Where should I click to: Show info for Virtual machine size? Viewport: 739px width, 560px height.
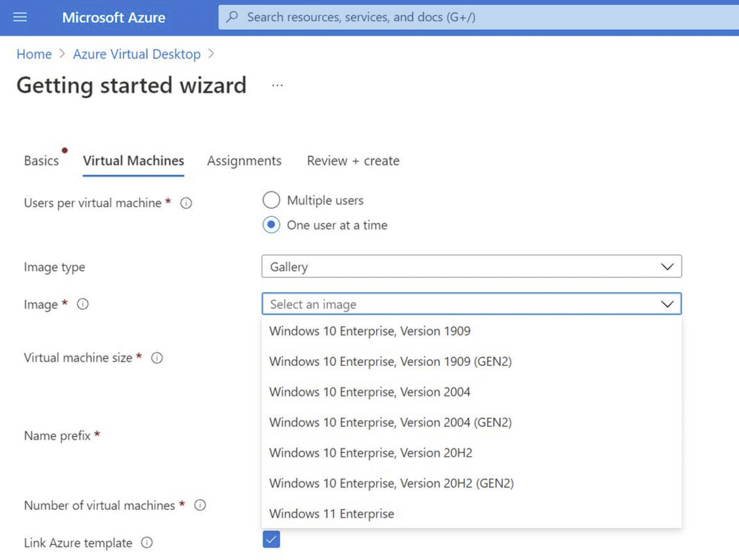click(x=157, y=358)
